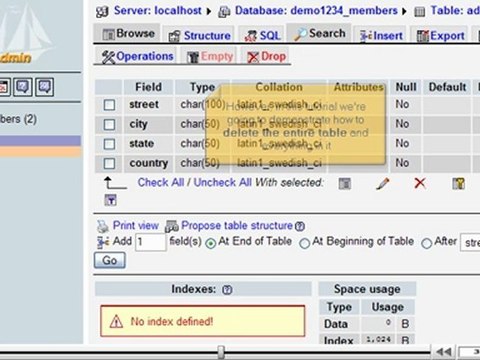Image resolution: width=480 pixels, height=360 pixels.
Task: Tick the country field checkbox
Action: pyautogui.click(x=109, y=164)
